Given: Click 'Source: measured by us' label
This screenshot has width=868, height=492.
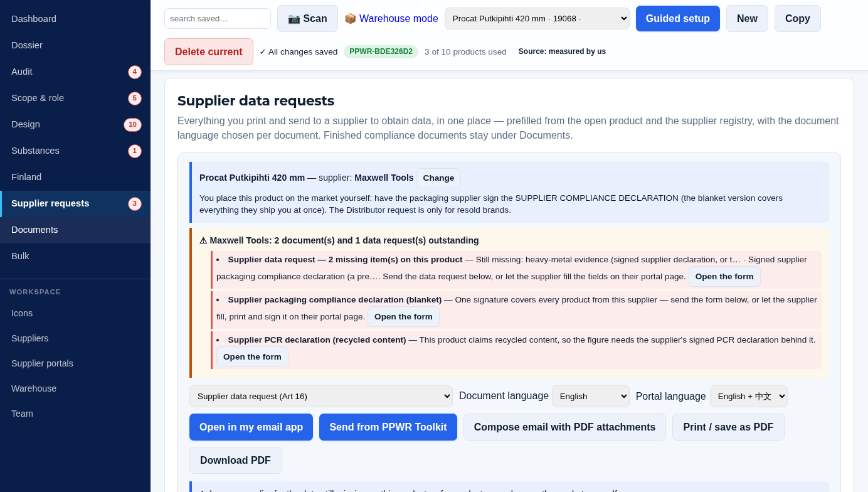Looking at the screenshot, I should [562, 51].
